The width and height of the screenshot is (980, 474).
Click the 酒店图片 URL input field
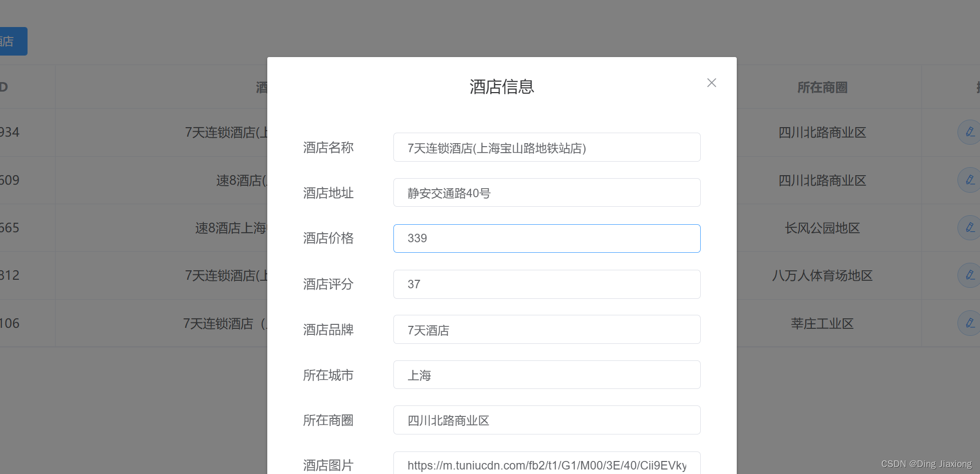547,463
